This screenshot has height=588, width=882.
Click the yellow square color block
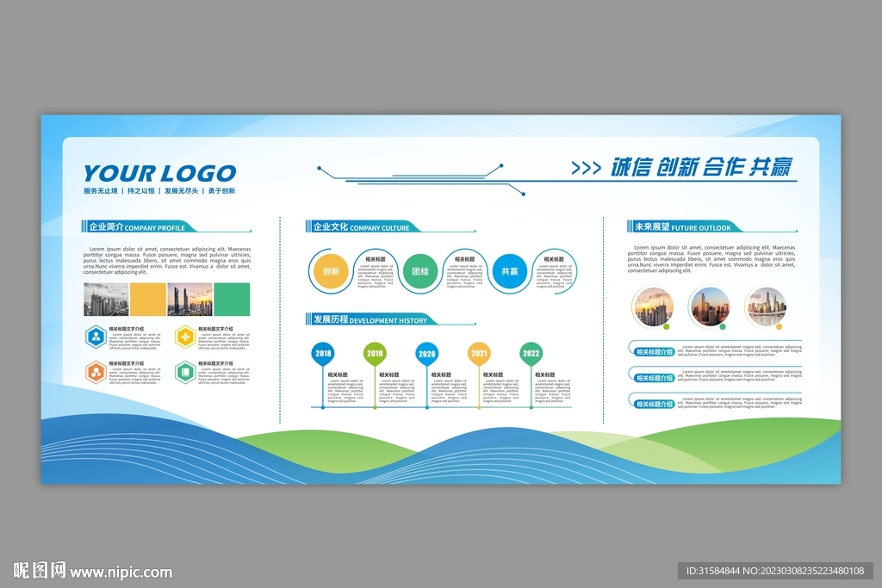tap(148, 299)
